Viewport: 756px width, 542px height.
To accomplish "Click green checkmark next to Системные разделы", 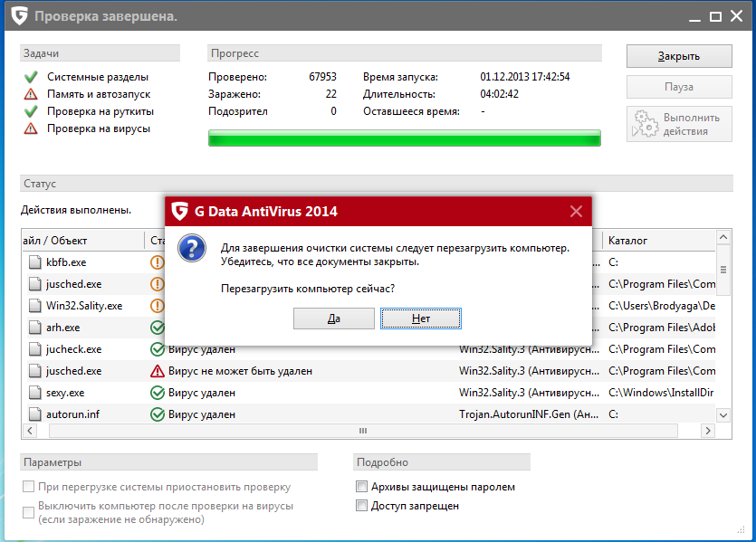I will click(31, 77).
